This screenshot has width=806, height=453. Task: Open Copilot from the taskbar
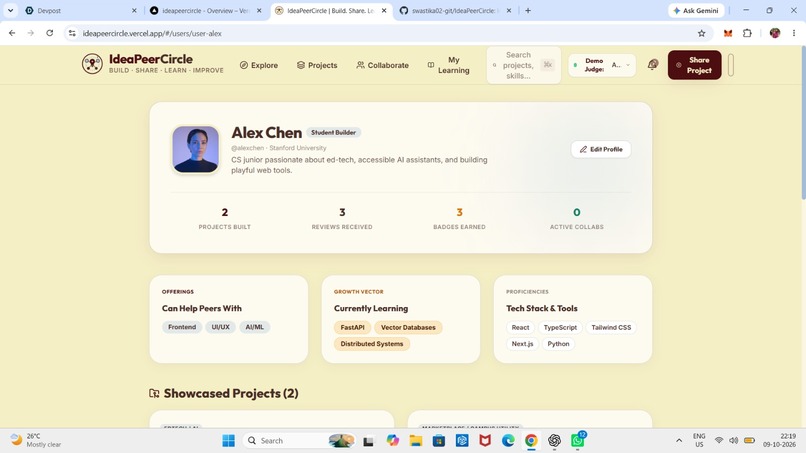pyautogui.click(x=392, y=441)
